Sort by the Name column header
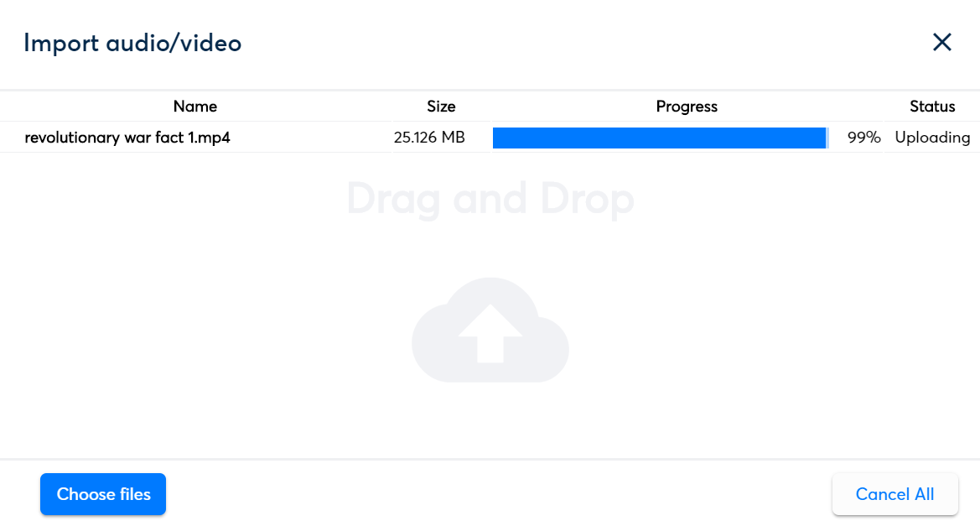Screen dimensions: 980x526 195,107
